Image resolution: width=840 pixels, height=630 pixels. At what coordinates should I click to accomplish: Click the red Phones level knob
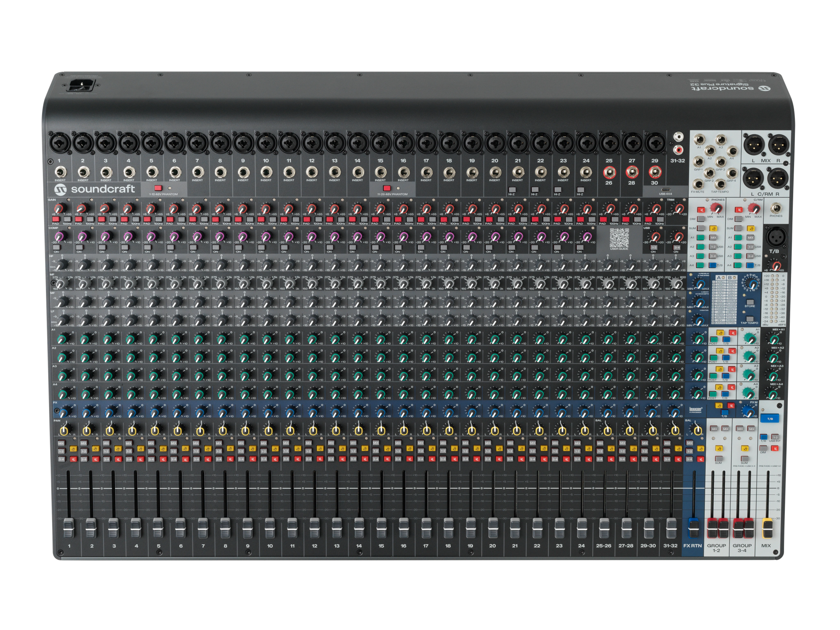point(716,208)
